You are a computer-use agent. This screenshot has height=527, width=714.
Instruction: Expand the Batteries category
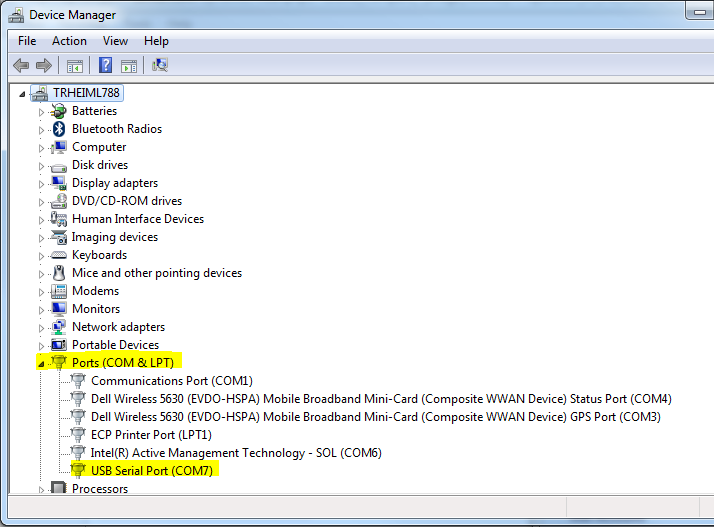pos(42,112)
